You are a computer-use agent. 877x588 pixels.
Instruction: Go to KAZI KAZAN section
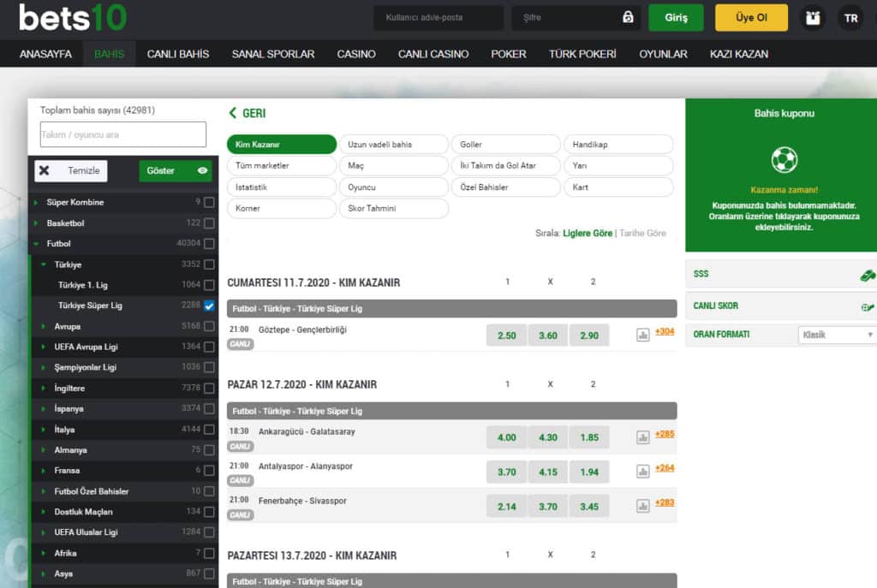point(739,54)
